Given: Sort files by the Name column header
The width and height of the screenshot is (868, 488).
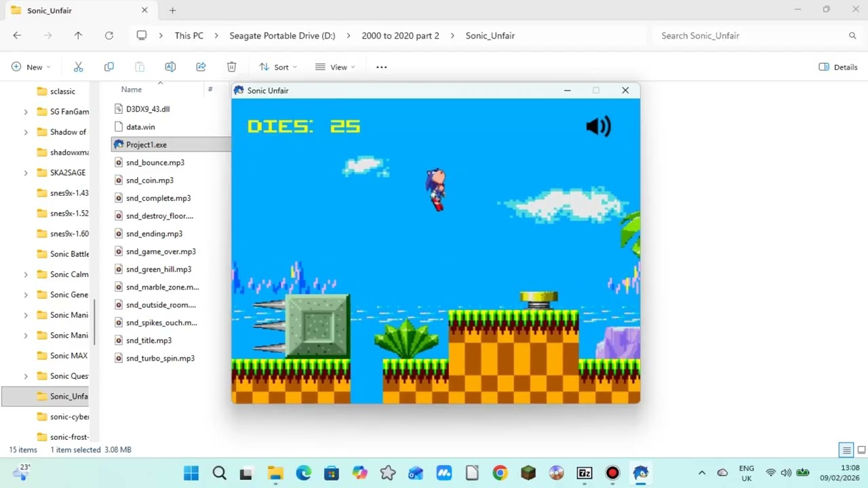Looking at the screenshot, I should coord(131,89).
